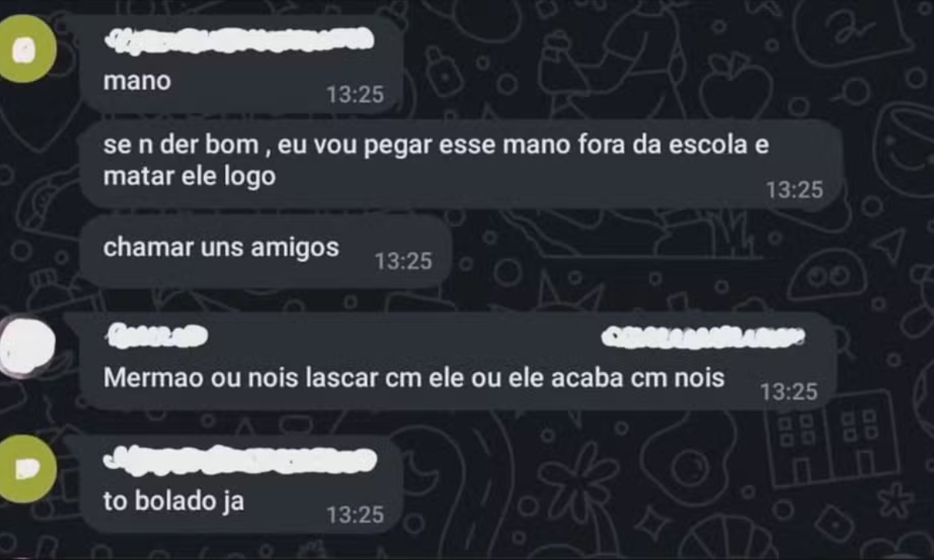Image resolution: width=934 pixels, height=560 pixels.
Task: Click the redacted phone number at right of "Mermao" bubble
Action: (704, 336)
